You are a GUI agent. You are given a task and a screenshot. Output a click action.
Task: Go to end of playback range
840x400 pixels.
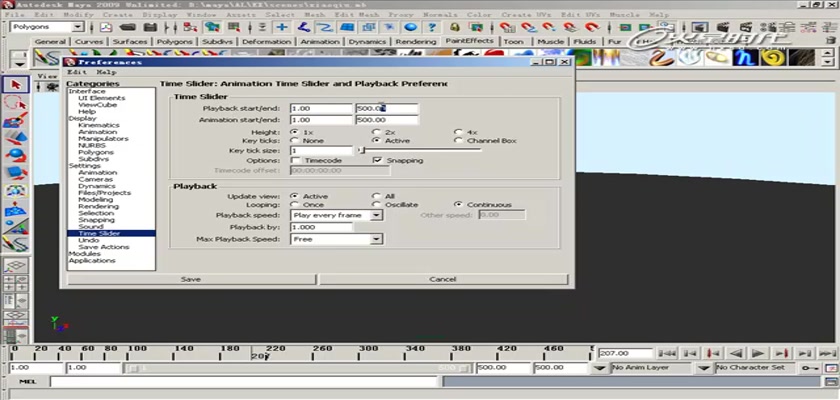[827, 353]
